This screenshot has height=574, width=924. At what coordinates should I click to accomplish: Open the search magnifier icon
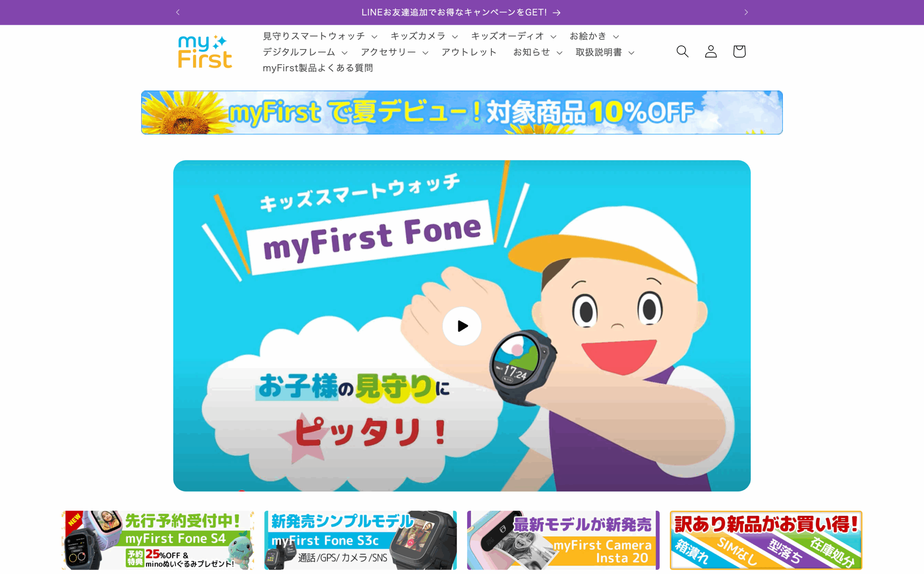[x=683, y=51]
